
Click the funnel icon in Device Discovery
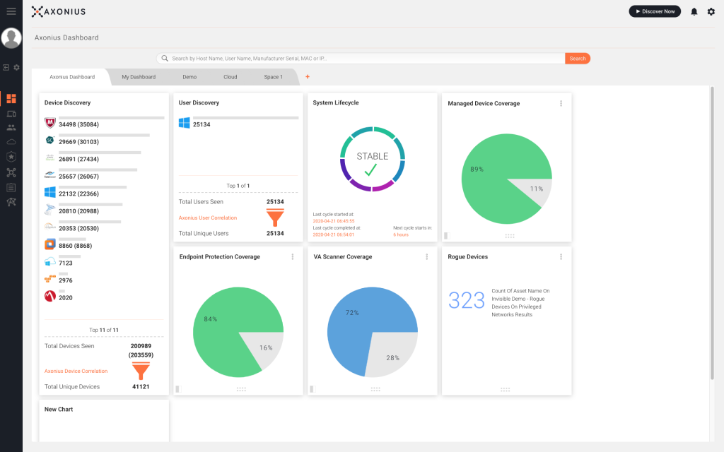click(x=141, y=371)
